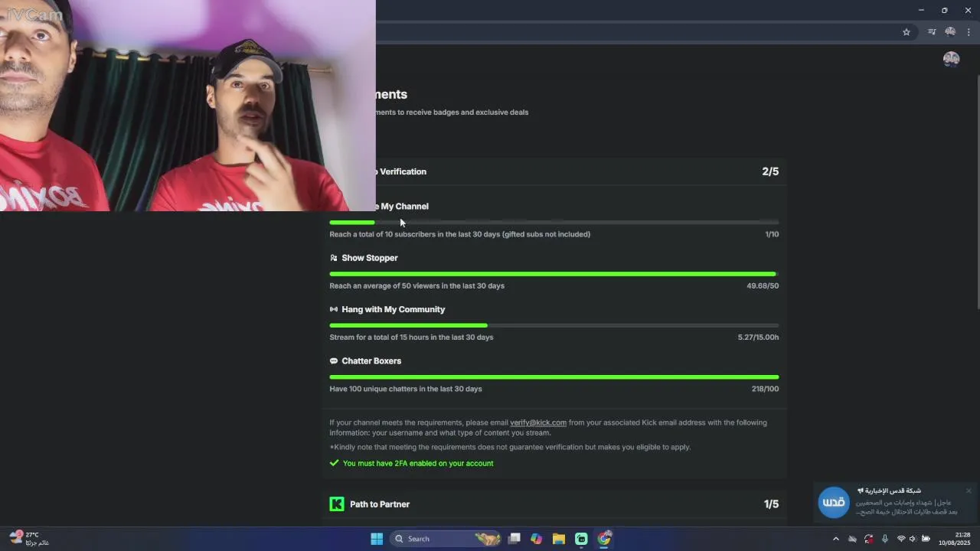The image size is (980, 551).
Task: Click the Verification section header
Action: click(x=554, y=171)
